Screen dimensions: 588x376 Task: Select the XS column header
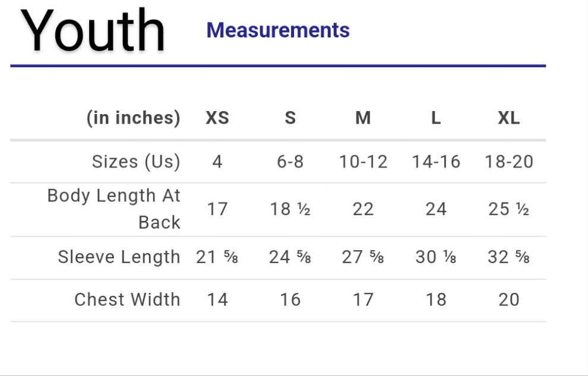[217, 118]
